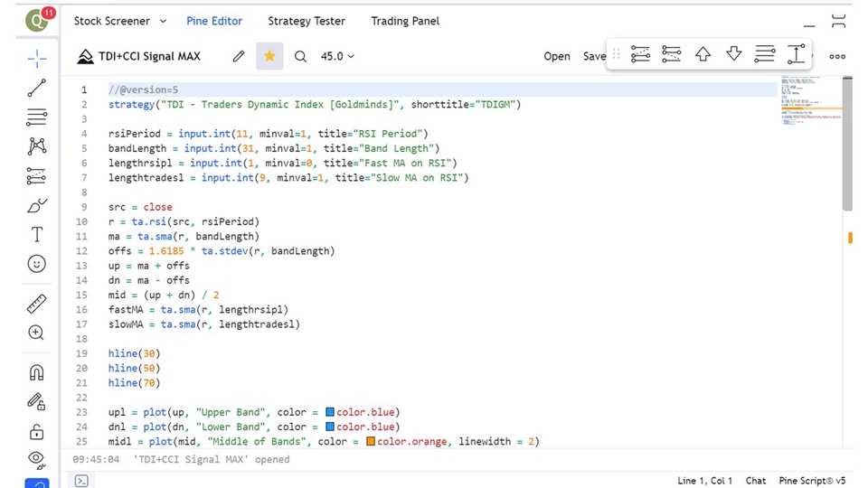Viewport: 868px width, 488px height.
Task: Click the vertical measure icon in floating toolbar
Action: click(x=796, y=54)
